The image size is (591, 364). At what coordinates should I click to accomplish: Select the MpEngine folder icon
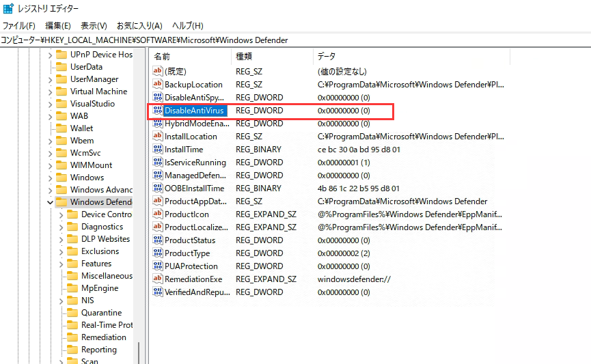72,288
